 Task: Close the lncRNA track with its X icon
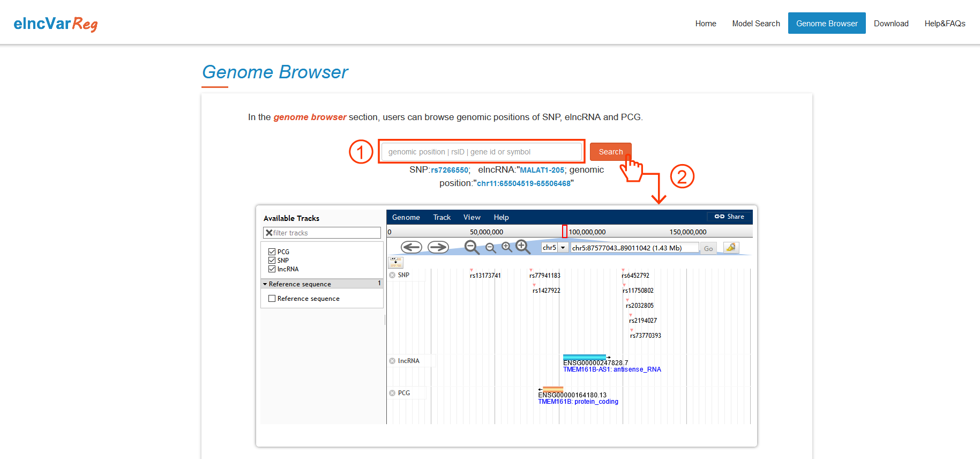pos(392,361)
